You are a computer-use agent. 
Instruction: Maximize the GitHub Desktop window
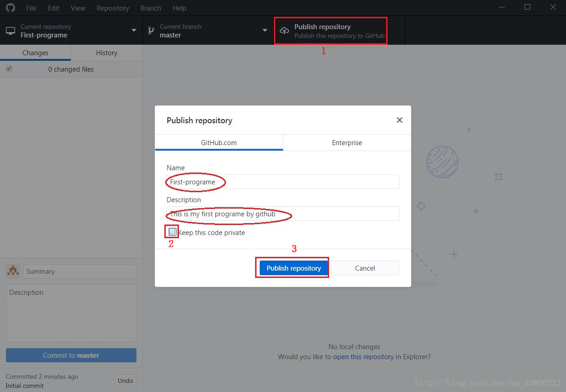(527, 7)
